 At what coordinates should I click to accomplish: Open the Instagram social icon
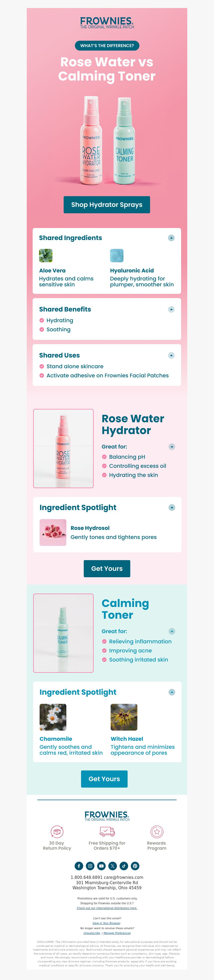click(x=90, y=866)
